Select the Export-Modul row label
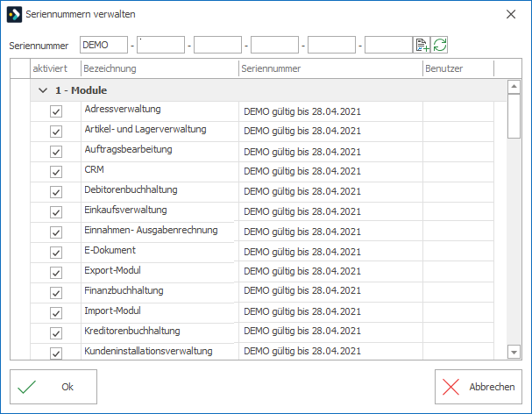Screen dimensions: 532x414 tap(112, 270)
